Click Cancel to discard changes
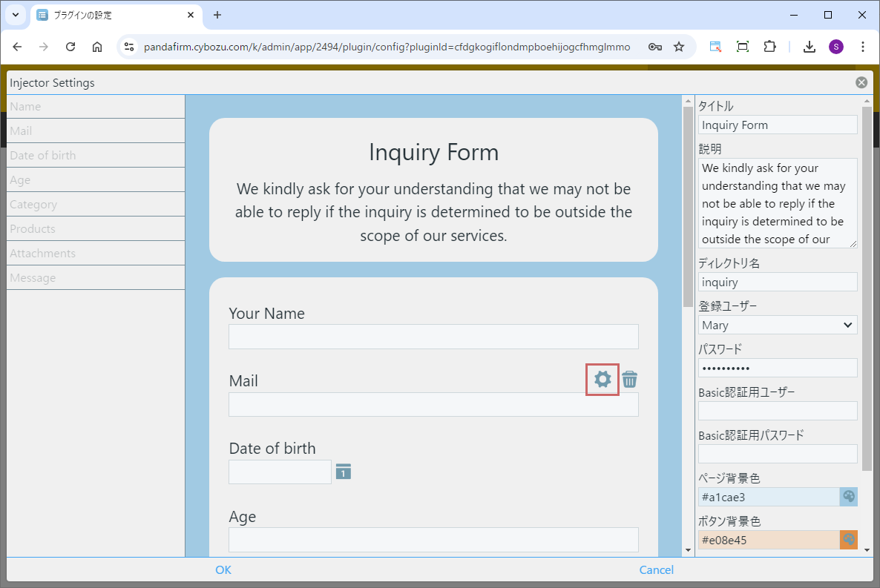This screenshot has height=588, width=880. 656,569
